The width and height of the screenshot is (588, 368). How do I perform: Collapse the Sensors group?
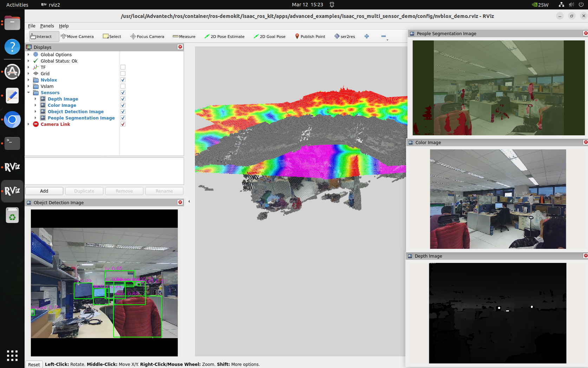(x=28, y=93)
